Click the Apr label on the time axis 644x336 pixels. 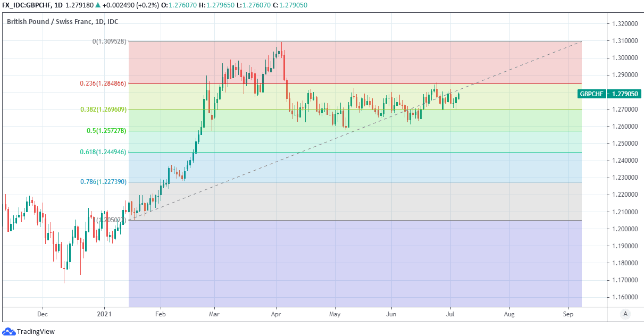pos(275,314)
